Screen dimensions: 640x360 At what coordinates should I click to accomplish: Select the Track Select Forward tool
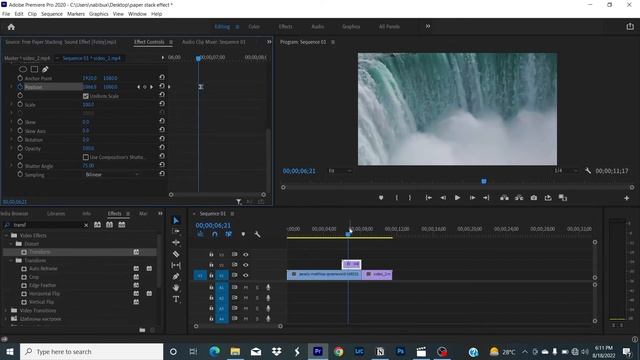pos(176,231)
